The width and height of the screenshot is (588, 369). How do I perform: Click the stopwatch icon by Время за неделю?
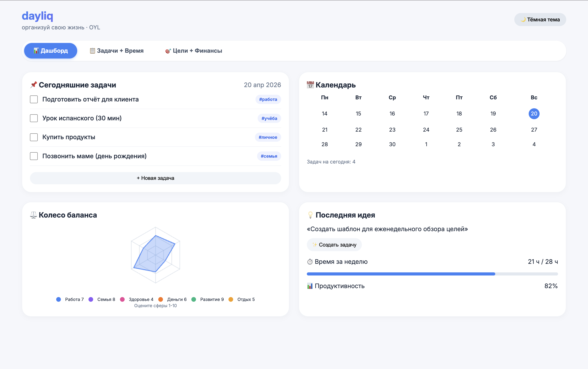point(310,262)
